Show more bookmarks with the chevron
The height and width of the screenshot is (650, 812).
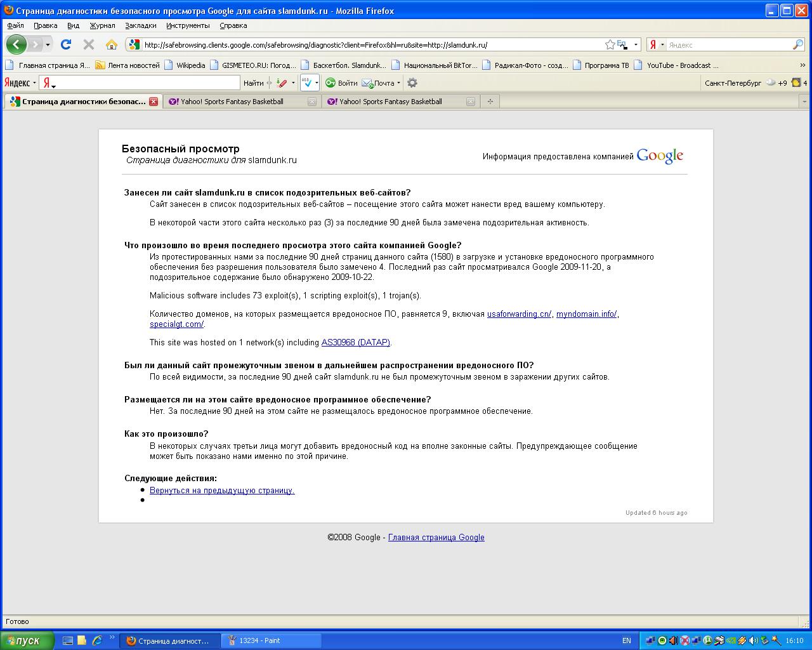(803, 65)
